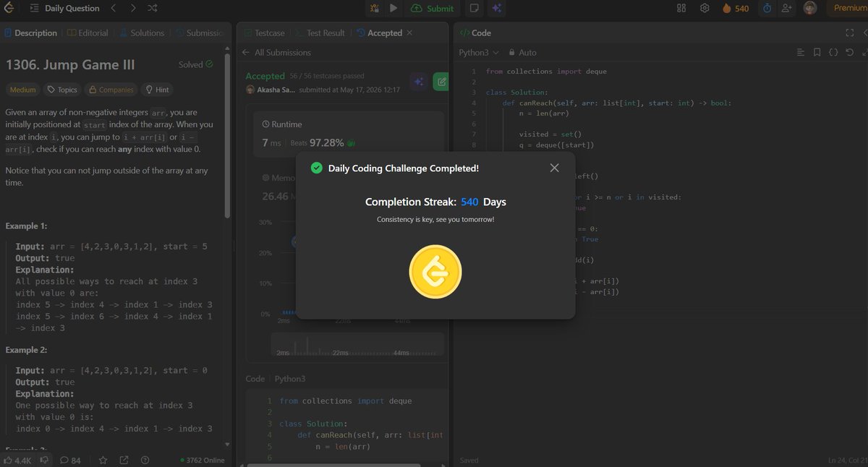Viewport: 868px width, 467px height.
Task: Open the Test Result tab
Action: point(320,33)
